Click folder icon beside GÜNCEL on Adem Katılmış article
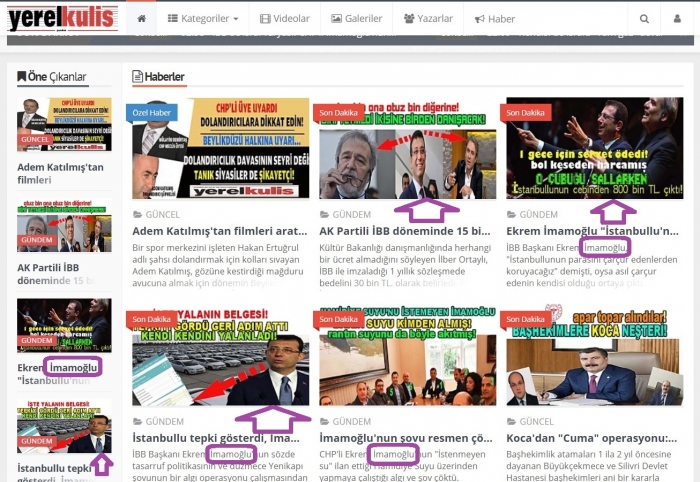The image size is (700, 482). pos(137,214)
